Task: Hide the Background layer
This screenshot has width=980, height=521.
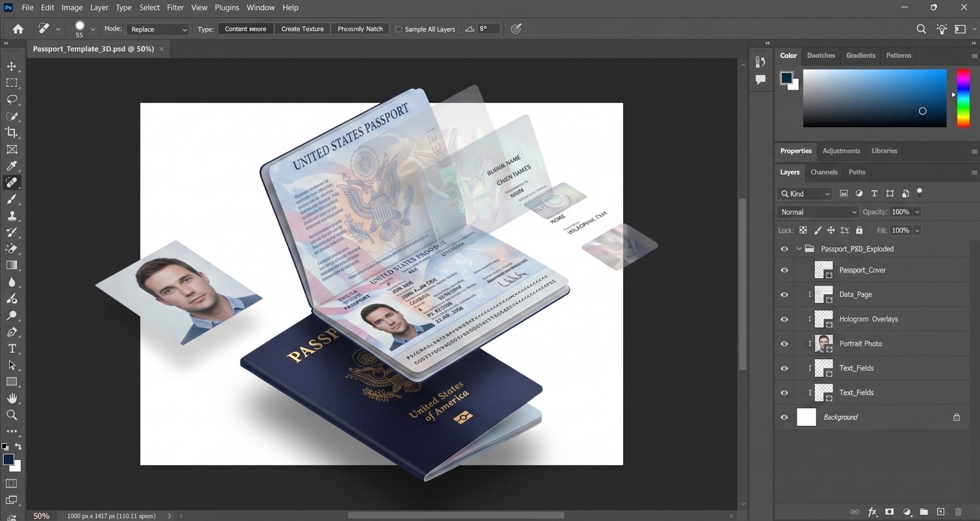Action: point(784,417)
